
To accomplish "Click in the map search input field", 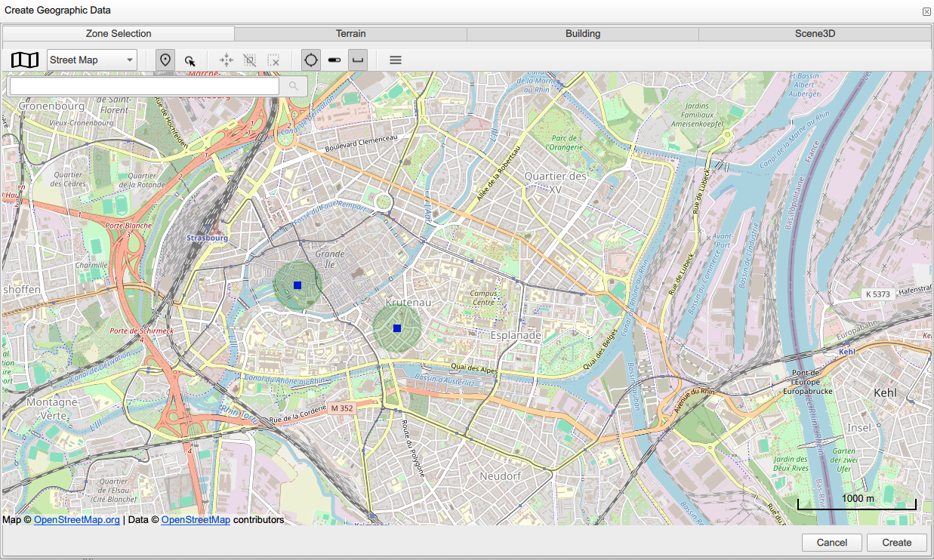I will [x=143, y=87].
